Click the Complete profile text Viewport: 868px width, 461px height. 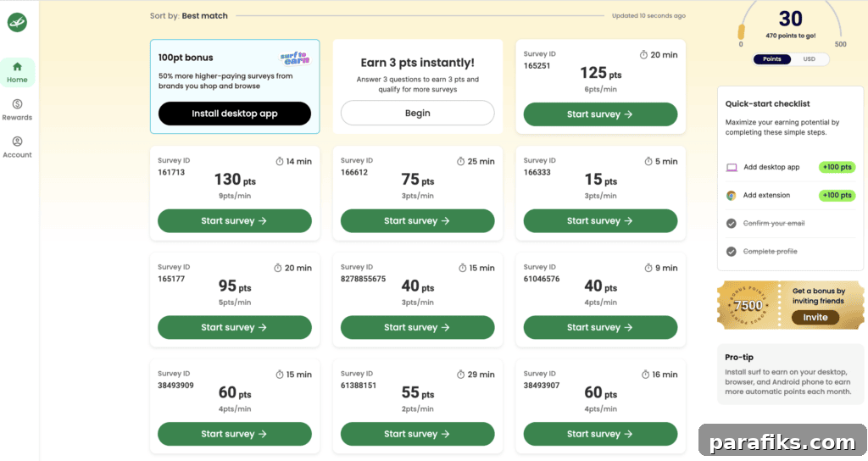point(770,252)
